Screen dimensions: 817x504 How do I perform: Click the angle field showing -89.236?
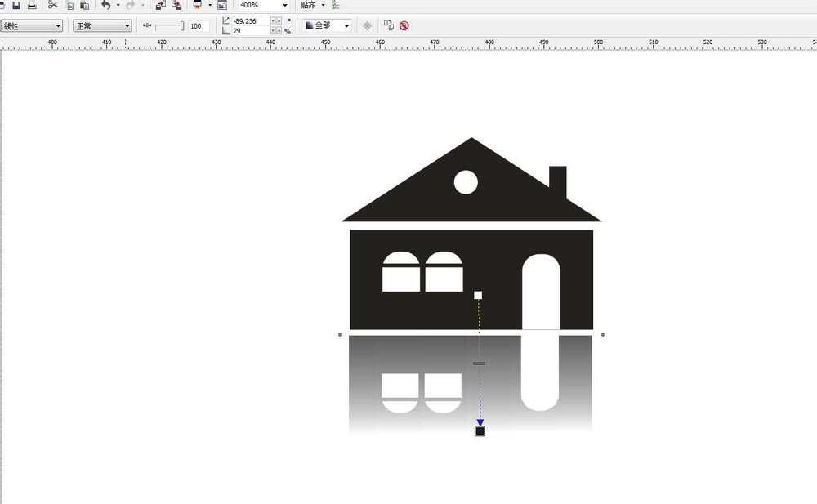250,21
